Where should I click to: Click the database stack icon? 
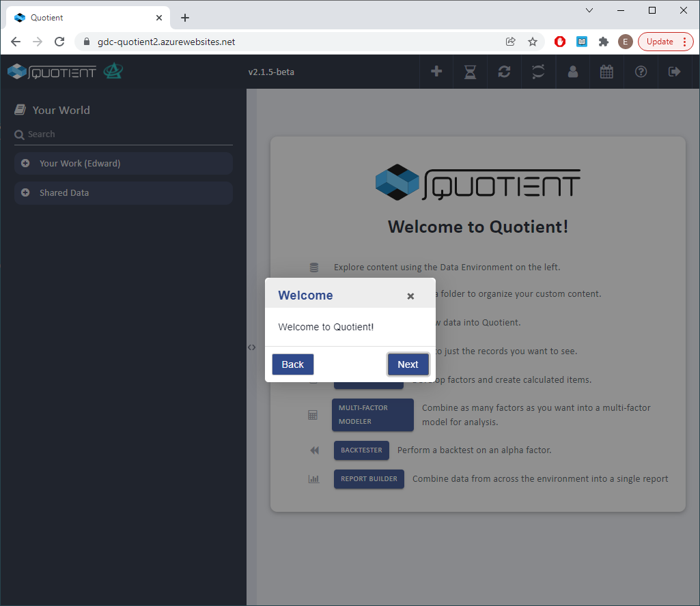(x=314, y=268)
